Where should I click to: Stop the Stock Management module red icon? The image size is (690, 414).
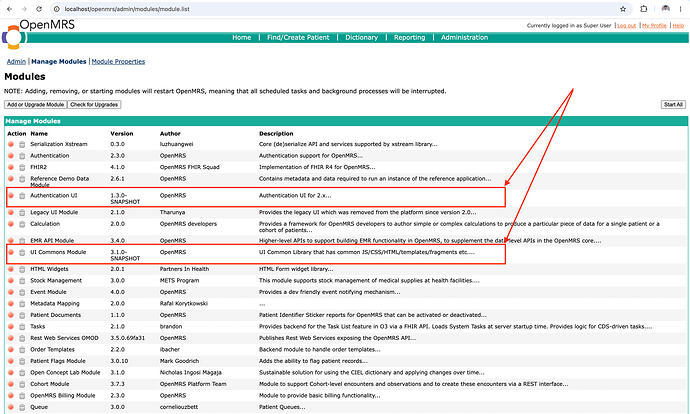coord(11,280)
